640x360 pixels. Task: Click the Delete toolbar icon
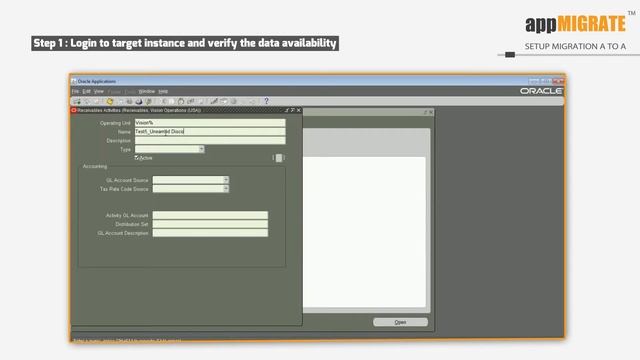(200, 101)
